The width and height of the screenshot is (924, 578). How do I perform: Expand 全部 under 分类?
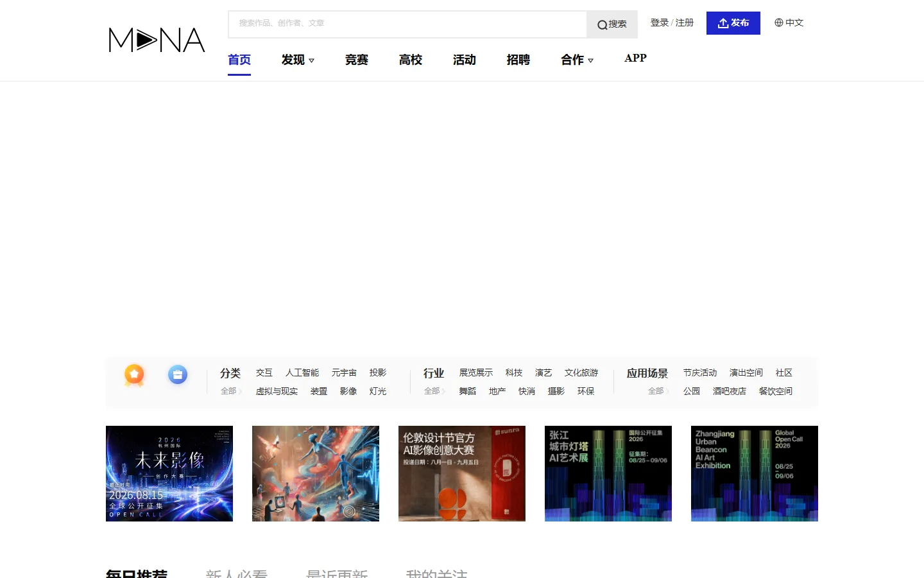tap(231, 391)
